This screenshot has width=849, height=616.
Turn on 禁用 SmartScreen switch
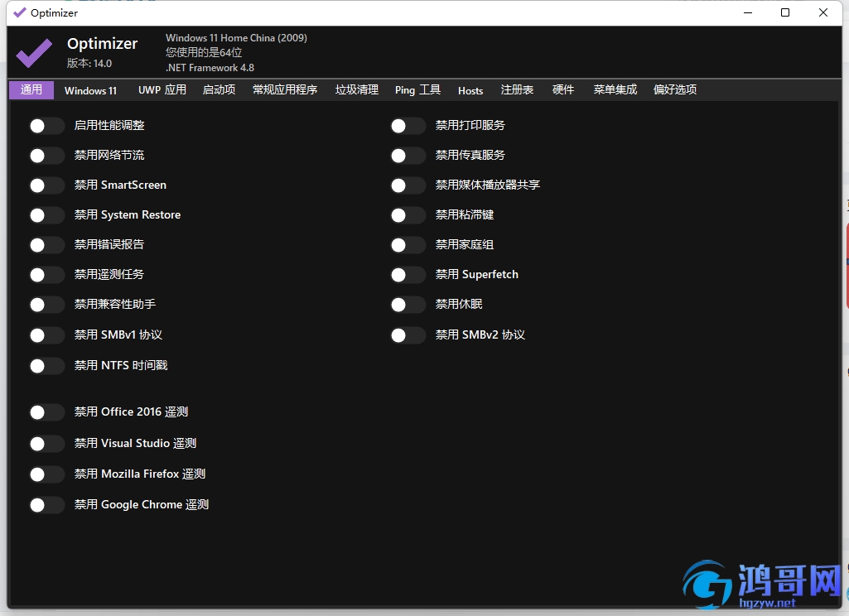(46, 185)
